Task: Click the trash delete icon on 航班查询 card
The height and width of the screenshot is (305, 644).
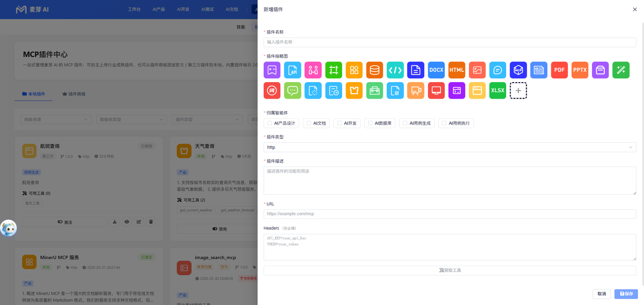Action: (x=151, y=221)
